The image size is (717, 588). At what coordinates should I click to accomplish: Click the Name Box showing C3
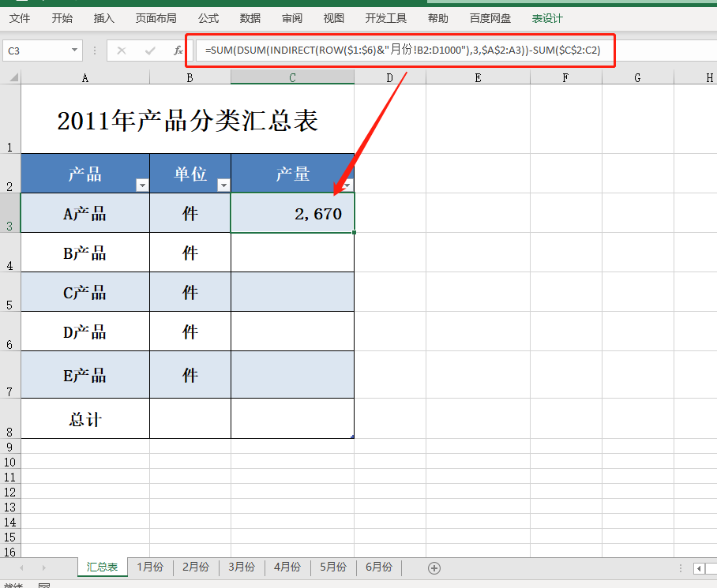point(36,51)
